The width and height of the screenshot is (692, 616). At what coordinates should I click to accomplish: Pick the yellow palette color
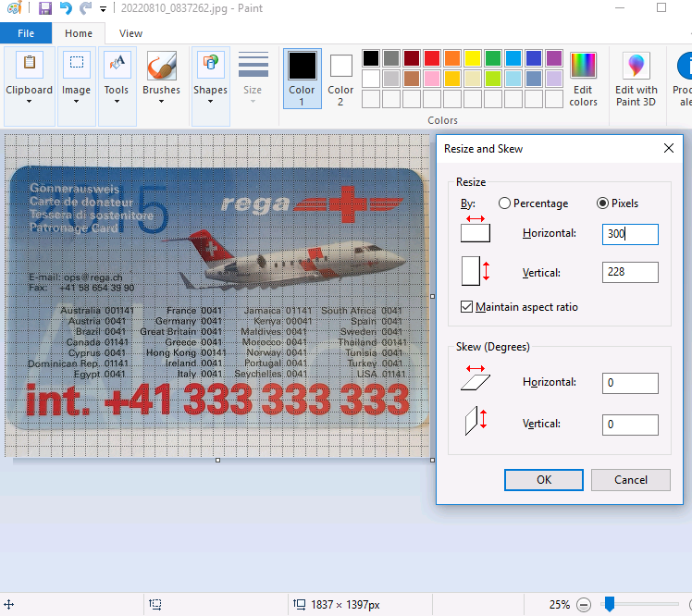tap(472, 58)
